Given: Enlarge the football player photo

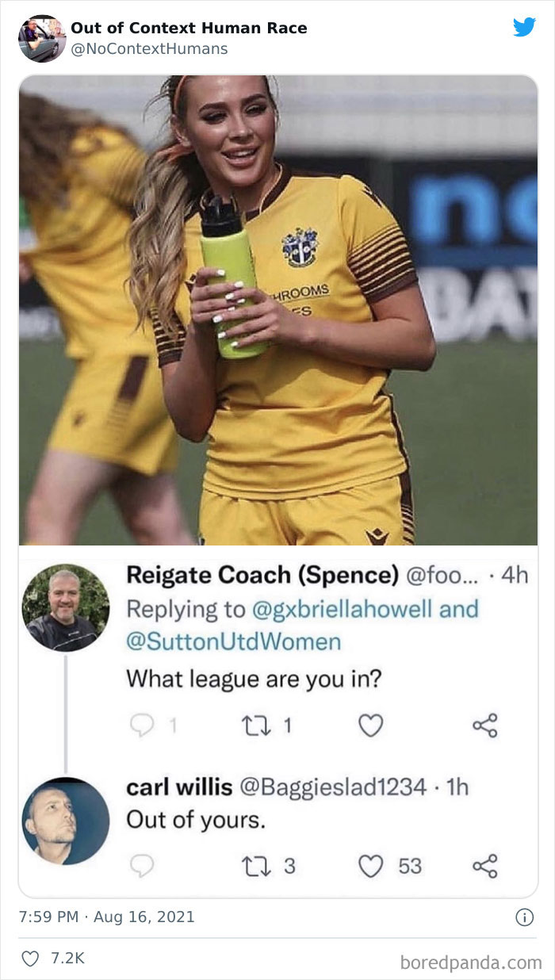Looking at the screenshot, I should [x=277, y=311].
